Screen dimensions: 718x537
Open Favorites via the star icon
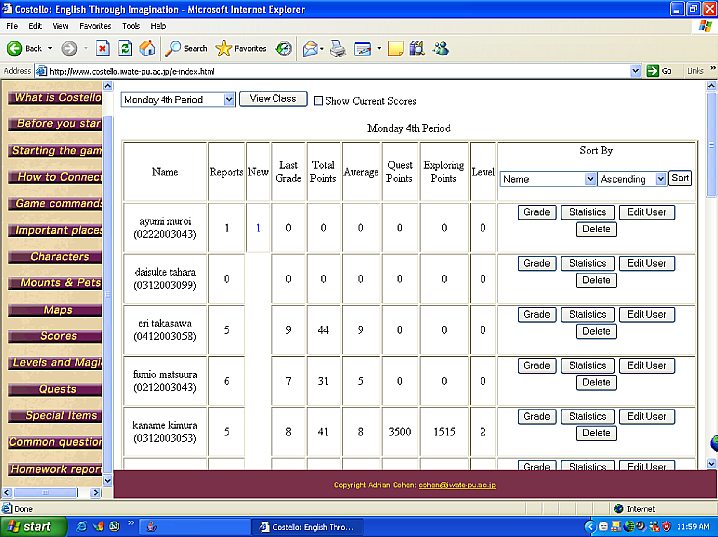tap(223, 48)
